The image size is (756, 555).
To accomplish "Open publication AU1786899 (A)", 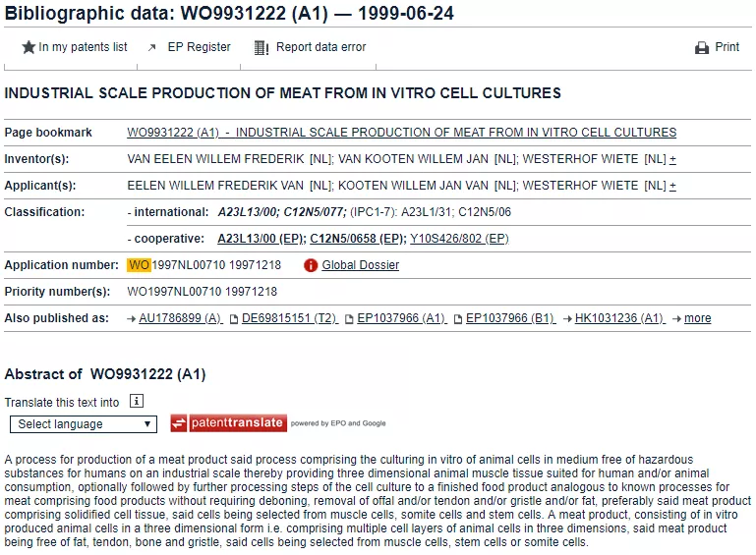I will pyautogui.click(x=180, y=318).
